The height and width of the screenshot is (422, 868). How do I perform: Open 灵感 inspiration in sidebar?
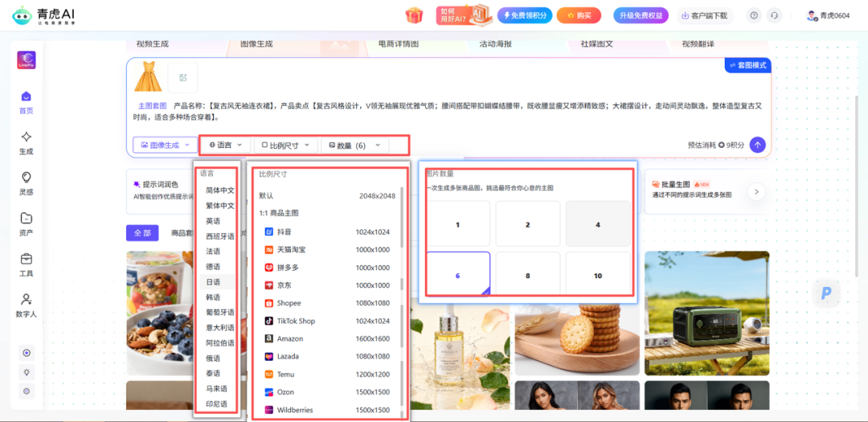[26, 184]
